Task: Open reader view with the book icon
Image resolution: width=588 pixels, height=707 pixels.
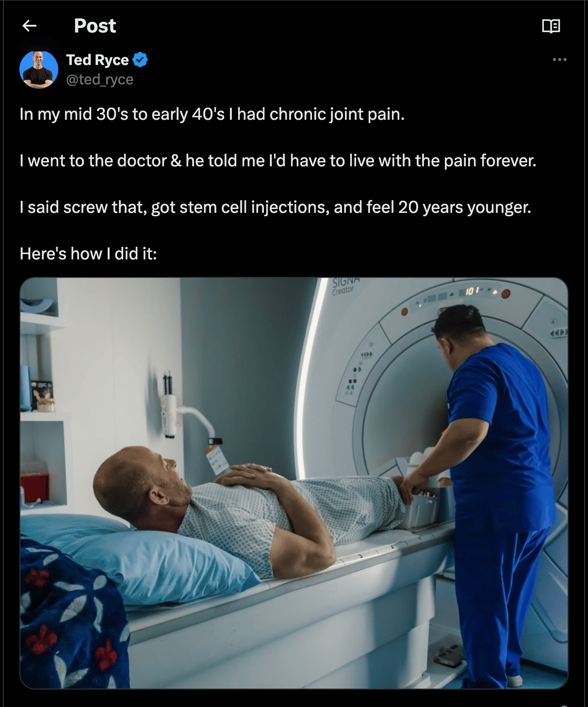Action: [551, 26]
